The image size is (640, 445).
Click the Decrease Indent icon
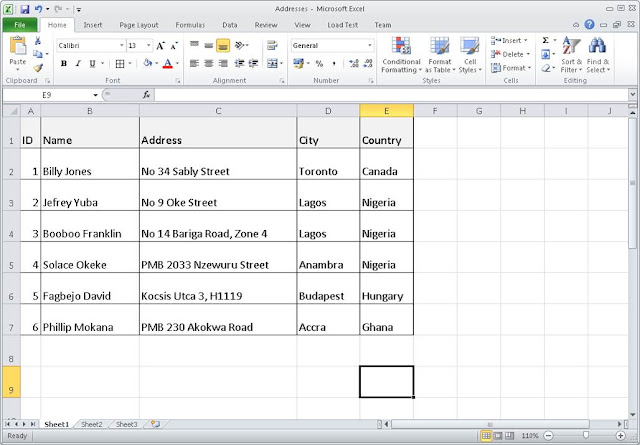[240, 63]
